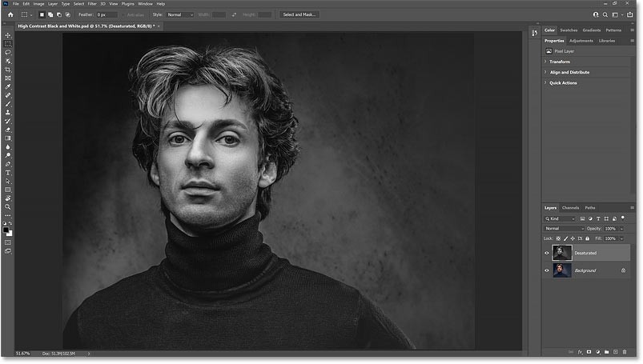Open the Style dropdown in options bar
Viewport: 643px width, 364px height.
point(180,14)
